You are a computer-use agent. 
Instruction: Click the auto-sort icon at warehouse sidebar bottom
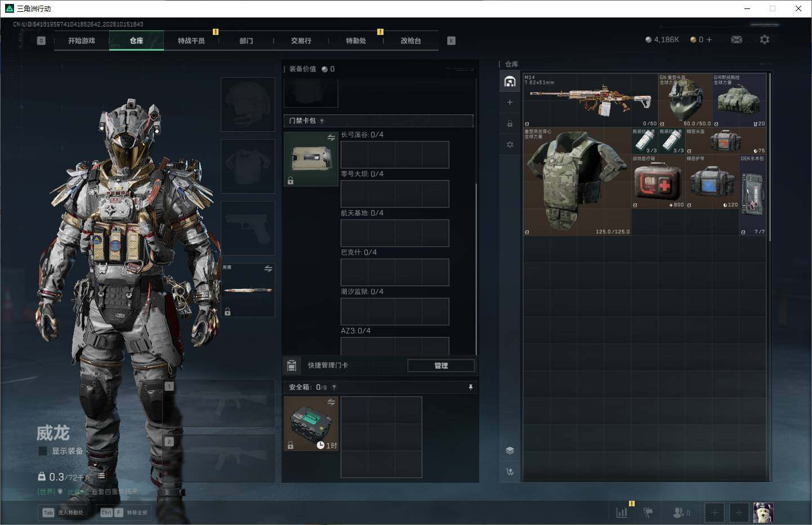tap(510, 472)
